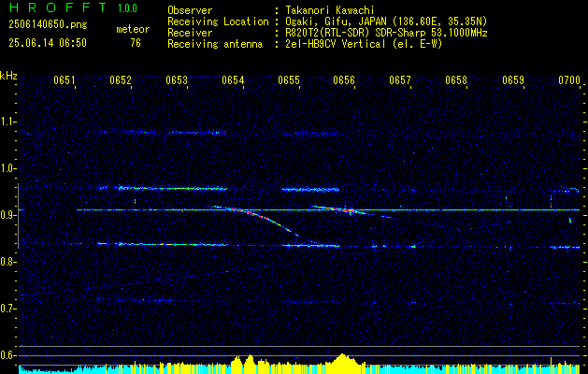Image resolution: width=588 pixels, height=374 pixels.
Task: Click the 0651 time axis marker
Action: [65, 80]
